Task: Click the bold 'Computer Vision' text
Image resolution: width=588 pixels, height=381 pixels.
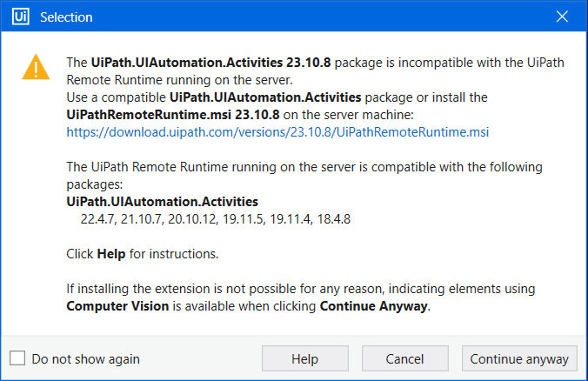Action: (118, 306)
